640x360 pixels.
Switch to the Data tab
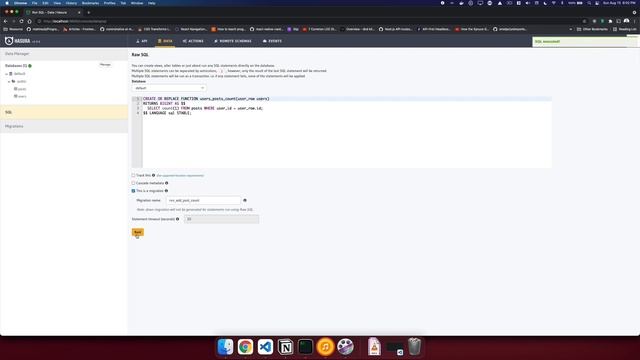pyautogui.click(x=165, y=41)
